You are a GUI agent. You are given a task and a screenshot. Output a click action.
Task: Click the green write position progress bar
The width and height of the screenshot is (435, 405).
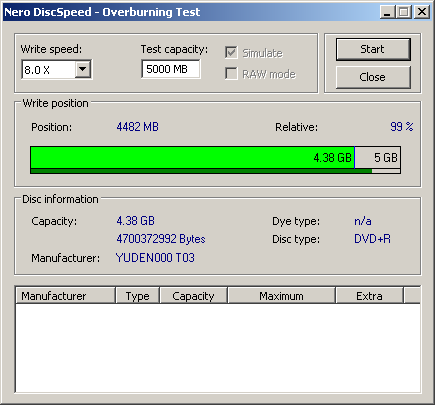tap(192, 158)
